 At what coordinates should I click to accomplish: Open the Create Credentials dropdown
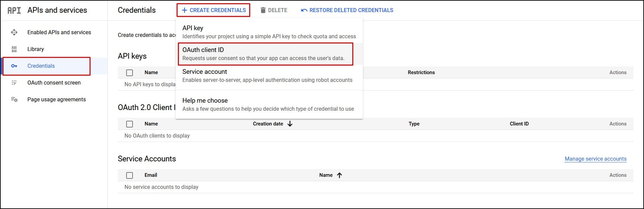[214, 10]
